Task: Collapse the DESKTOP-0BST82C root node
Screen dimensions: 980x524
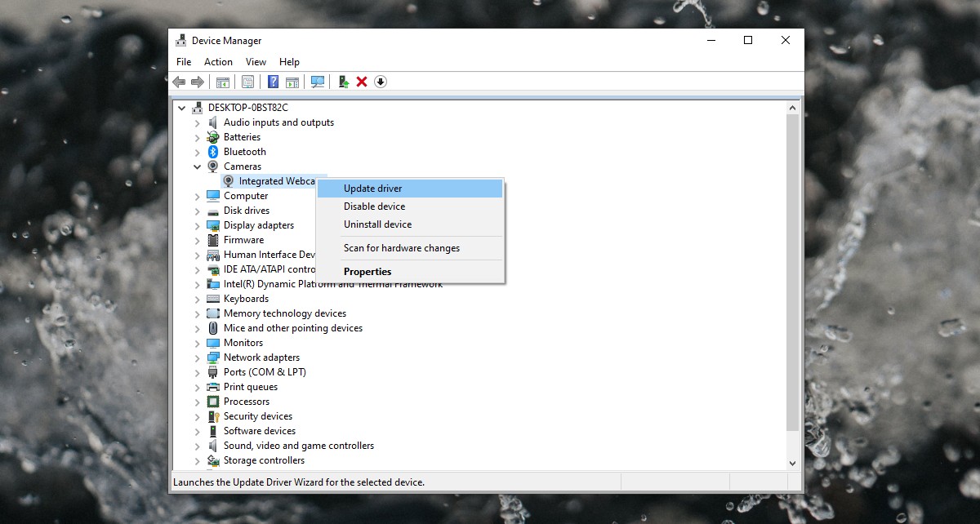Action: click(181, 108)
